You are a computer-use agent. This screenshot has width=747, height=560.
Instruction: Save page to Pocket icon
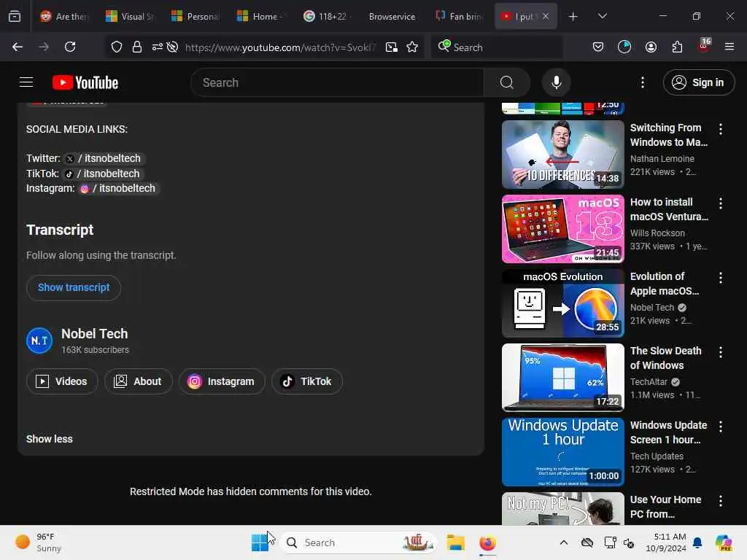coord(598,47)
